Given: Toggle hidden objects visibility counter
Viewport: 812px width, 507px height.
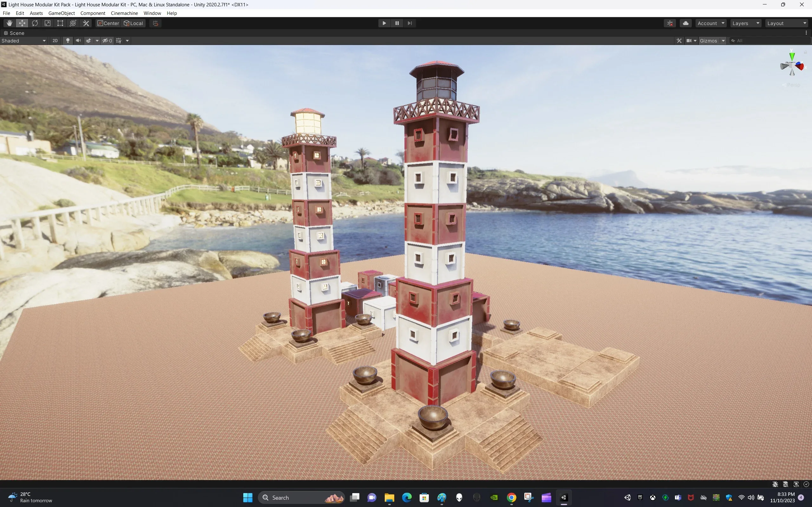Looking at the screenshot, I should [x=107, y=41].
